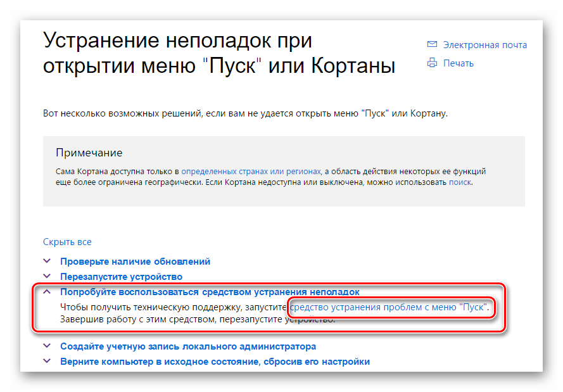Expand chevron beside Перезапустите устройство

[x=47, y=277]
